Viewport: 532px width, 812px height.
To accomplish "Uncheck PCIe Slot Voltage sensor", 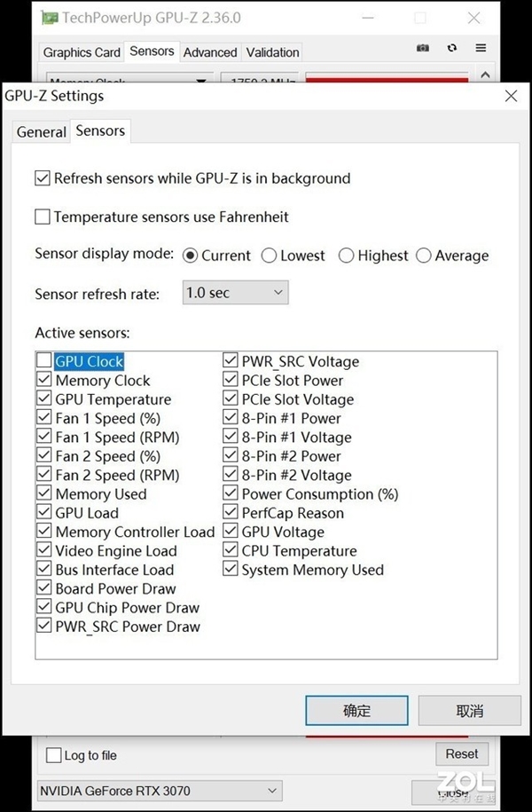I will (x=231, y=399).
